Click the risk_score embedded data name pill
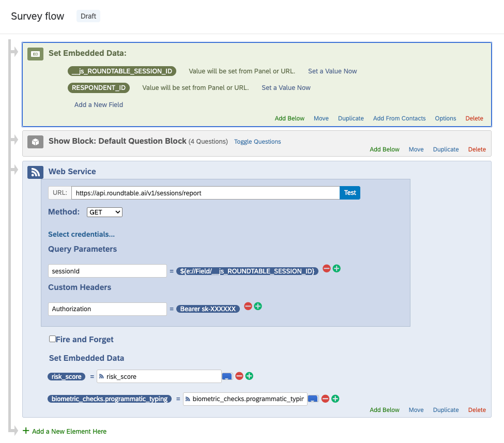 point(67,376)
